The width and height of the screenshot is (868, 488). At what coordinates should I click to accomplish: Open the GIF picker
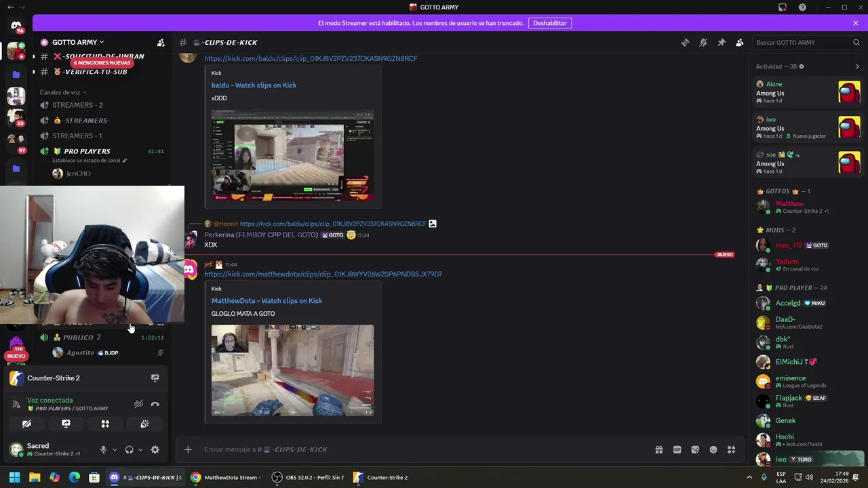pos(677,449)
